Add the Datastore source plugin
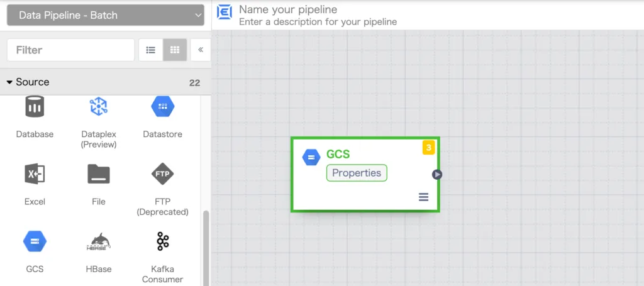The width and height of the screenshot is (644, 286). coord(163,117)
